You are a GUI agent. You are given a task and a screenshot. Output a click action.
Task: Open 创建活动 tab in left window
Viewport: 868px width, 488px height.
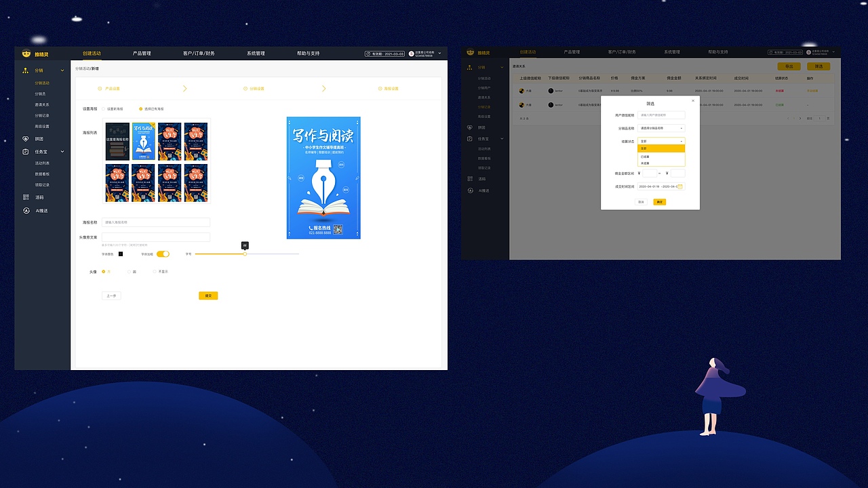[x=92, y=54]
